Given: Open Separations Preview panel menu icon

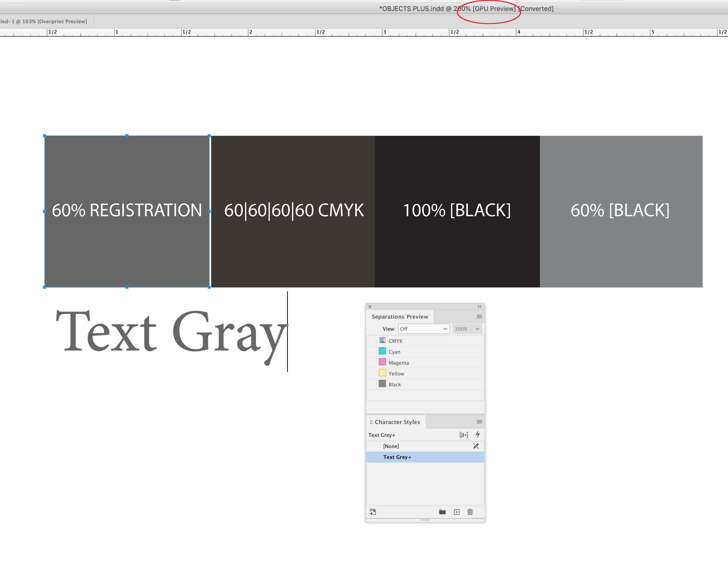Looking at the screenshot, I should tap(479, 317).
